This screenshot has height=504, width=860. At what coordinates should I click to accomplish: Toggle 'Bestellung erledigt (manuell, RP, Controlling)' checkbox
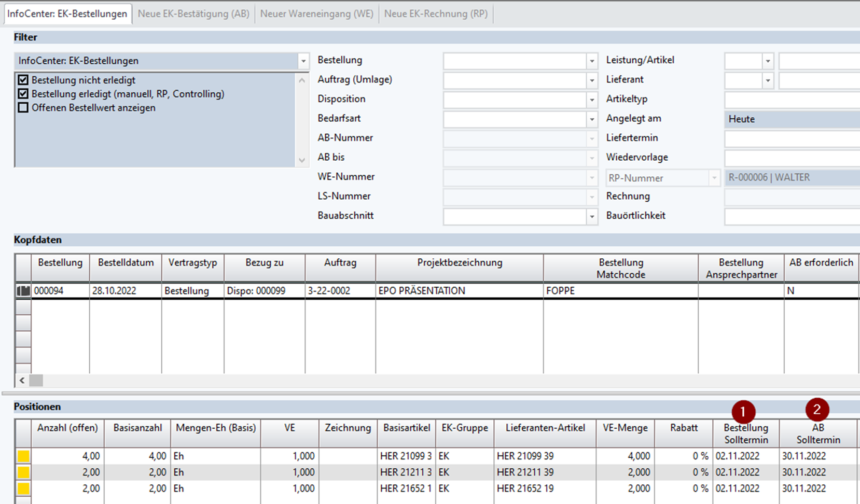tap(23, 94)
